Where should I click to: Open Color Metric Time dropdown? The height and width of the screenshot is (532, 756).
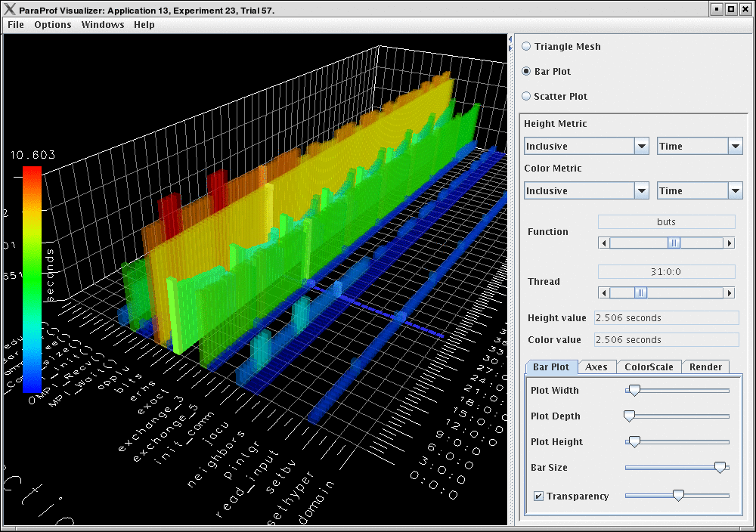(699, 191)
